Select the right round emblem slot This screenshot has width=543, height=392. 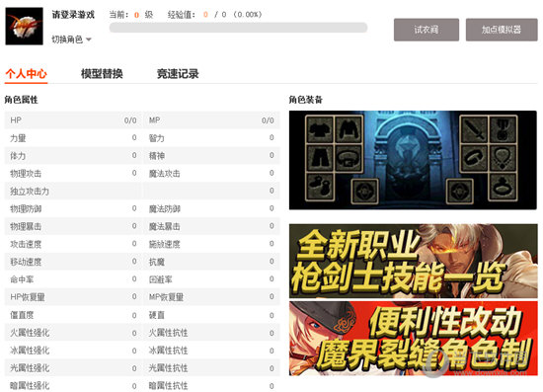tap(459, 192)
